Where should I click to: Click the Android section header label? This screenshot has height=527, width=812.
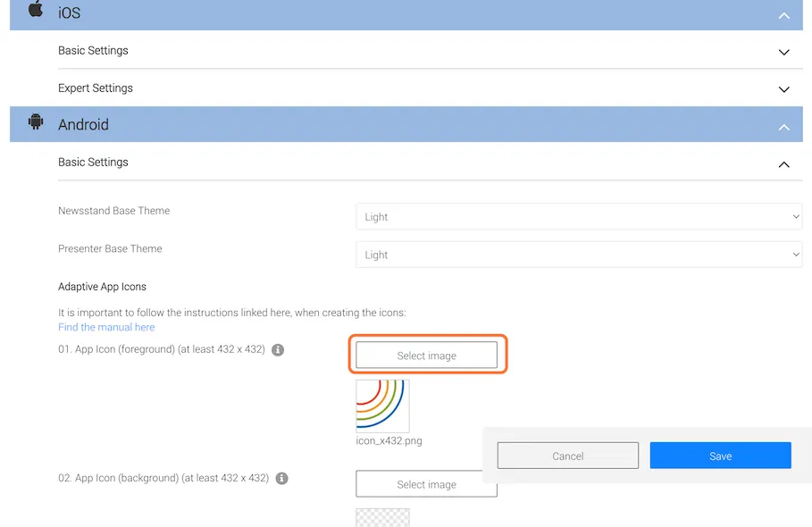[x=83, y=125]
